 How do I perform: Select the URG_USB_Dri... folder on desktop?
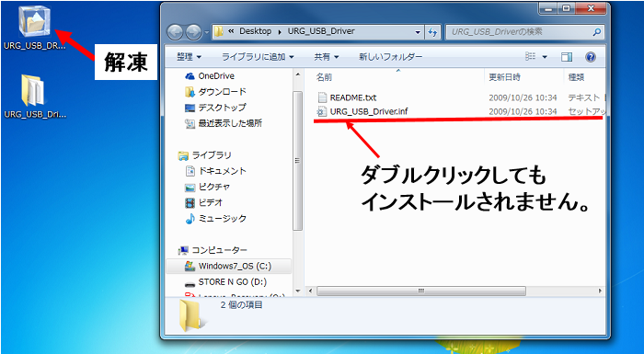click(35, 97)
